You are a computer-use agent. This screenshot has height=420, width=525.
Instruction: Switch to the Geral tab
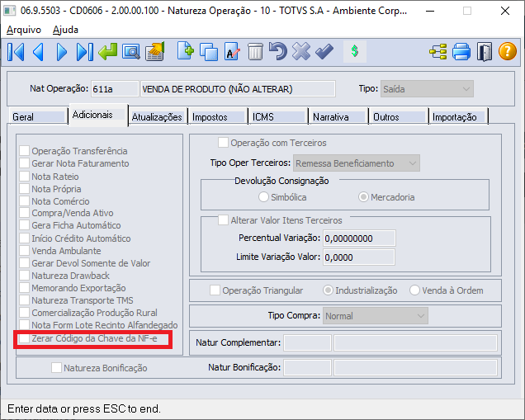[x=38, y=117]
